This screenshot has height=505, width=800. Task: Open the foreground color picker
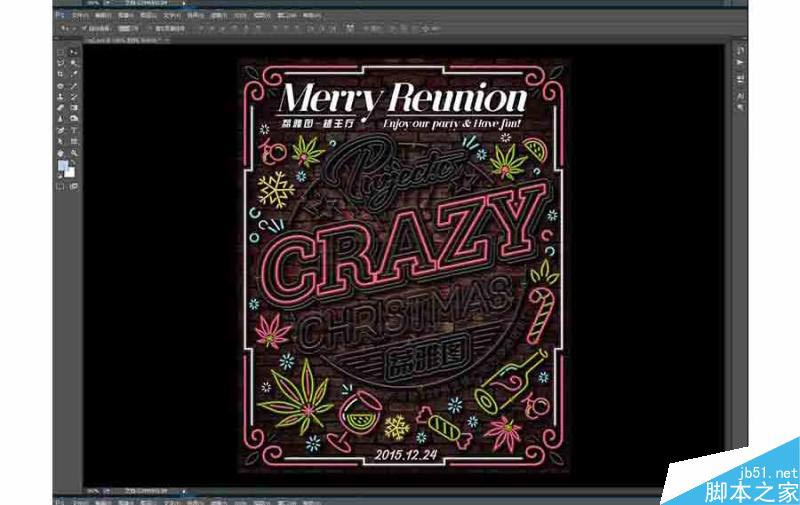pos(63,165)
